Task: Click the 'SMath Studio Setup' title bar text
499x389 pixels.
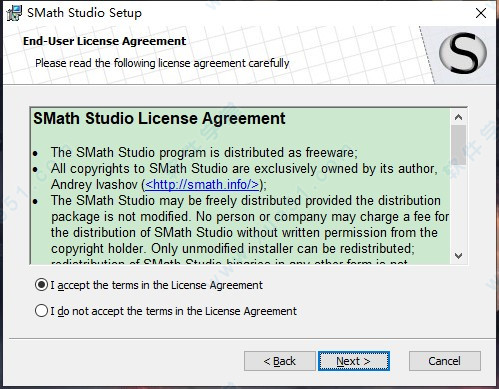Action: coord(84,13)
